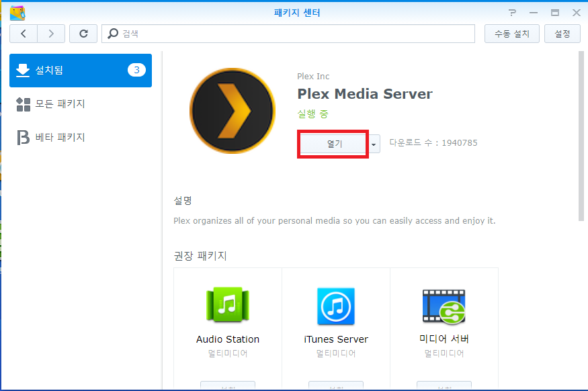Click the 권장 패키지 heading
The height and width of the screenshot is (391, 588).
coord(200,256)
